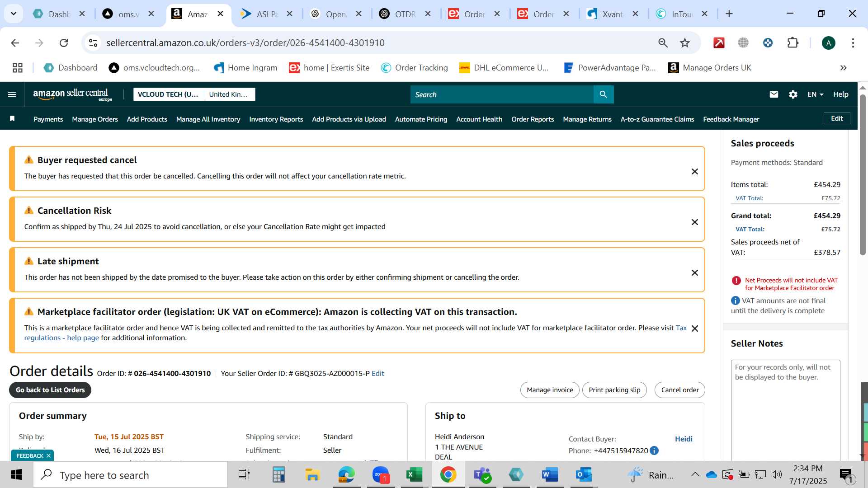
Task: Open the Windows Start menu
Action: [x=16, y=475]
